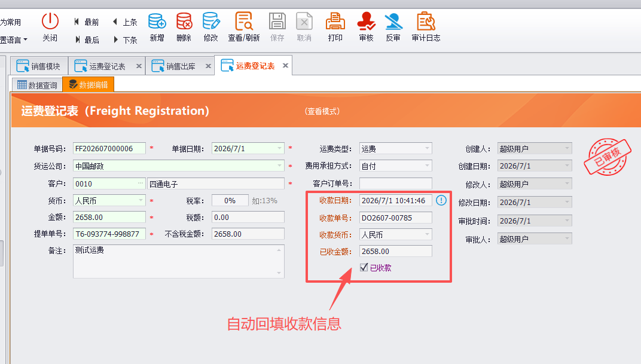Click the 修改 edit record icon
Image resolution: width=641 pixels, height=364 pixels.
[211, 21]
